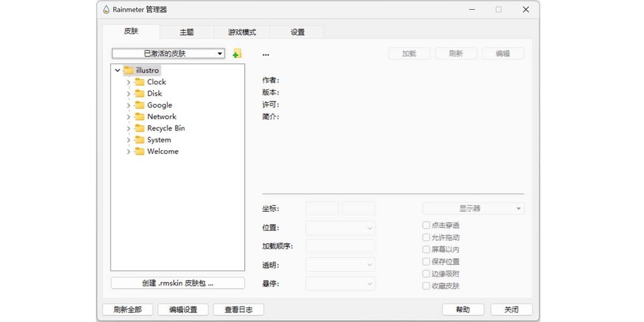Image resolution: width=644 pixels, height=322 pixels.
Task: Select the illustro root folder
Action: click(x=148, y=70)
